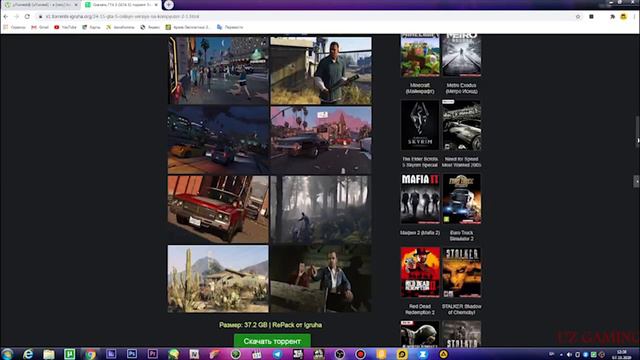This screenshot has width=640, height=360.
Task: Click the green Скачать торрент button
Action: pyautogui.click(x=272, y=341)
